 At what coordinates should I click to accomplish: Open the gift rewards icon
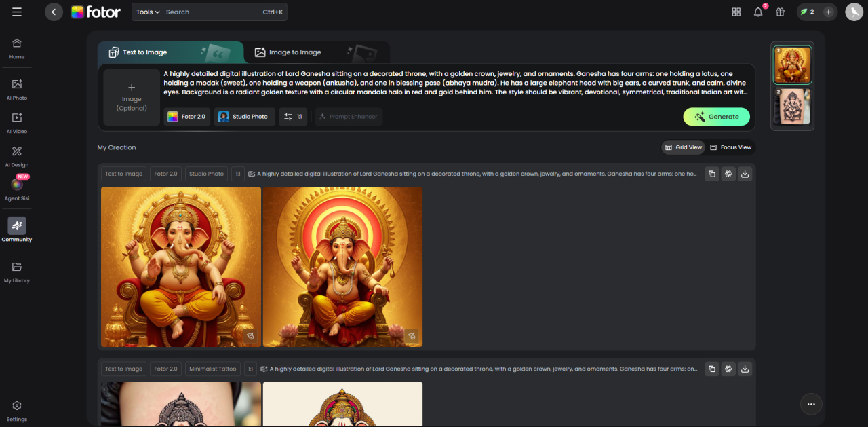[780, 12]
